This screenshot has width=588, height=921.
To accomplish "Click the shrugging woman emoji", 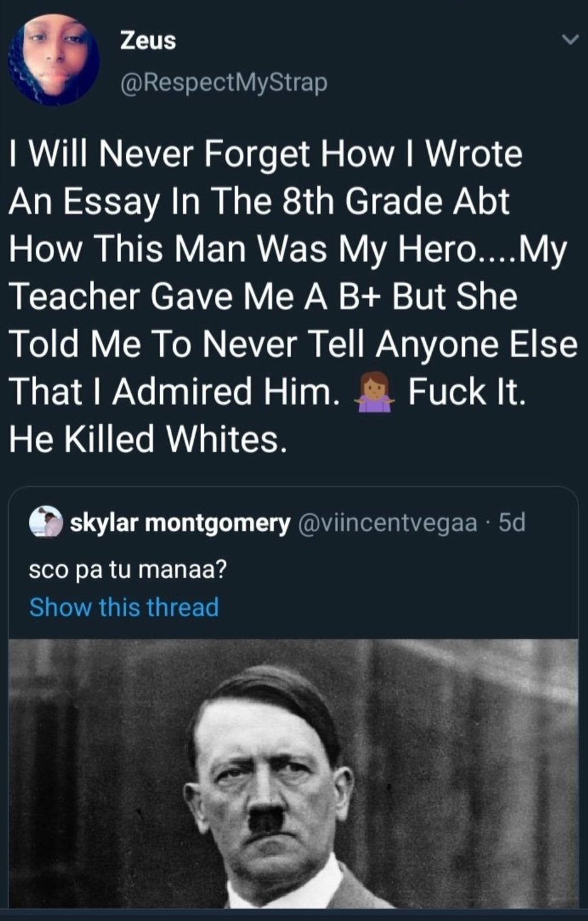I will coord(376,391).
